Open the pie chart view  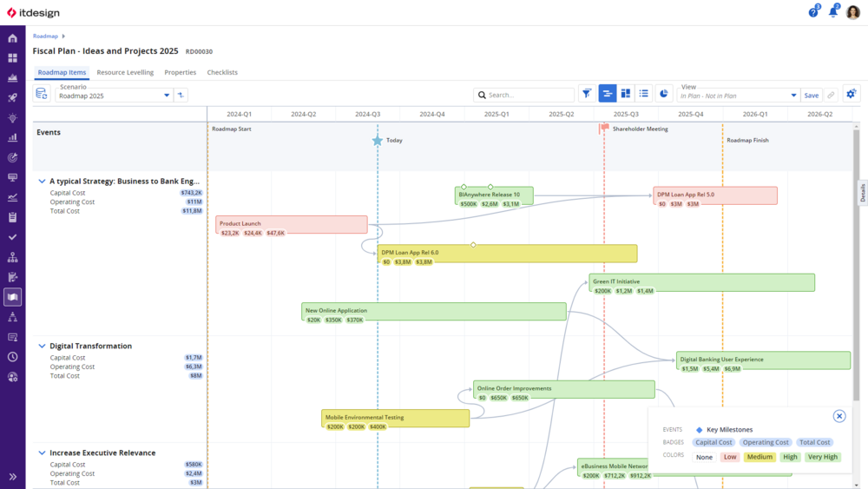664,94
